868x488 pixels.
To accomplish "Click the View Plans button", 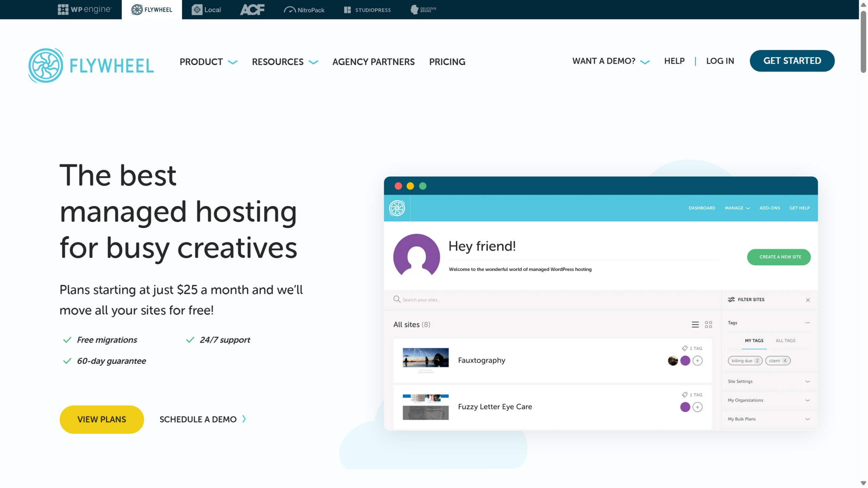I will 102,419.
